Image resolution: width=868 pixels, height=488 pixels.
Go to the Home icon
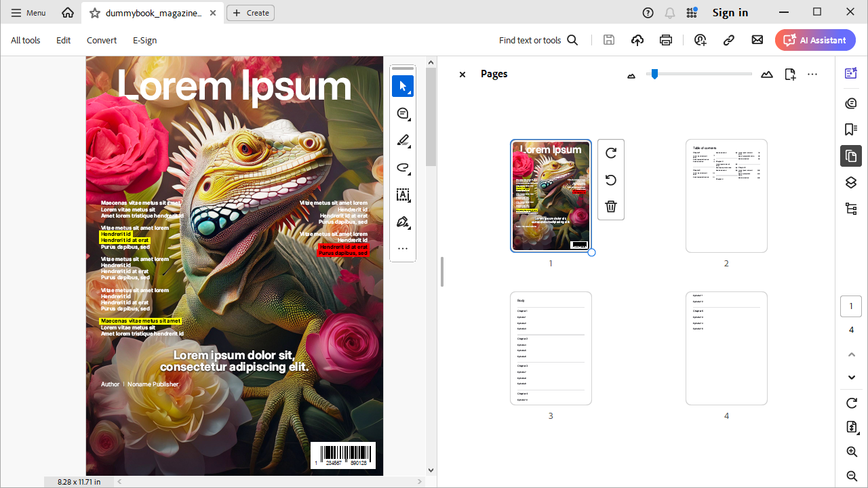[x=68, y=13]
